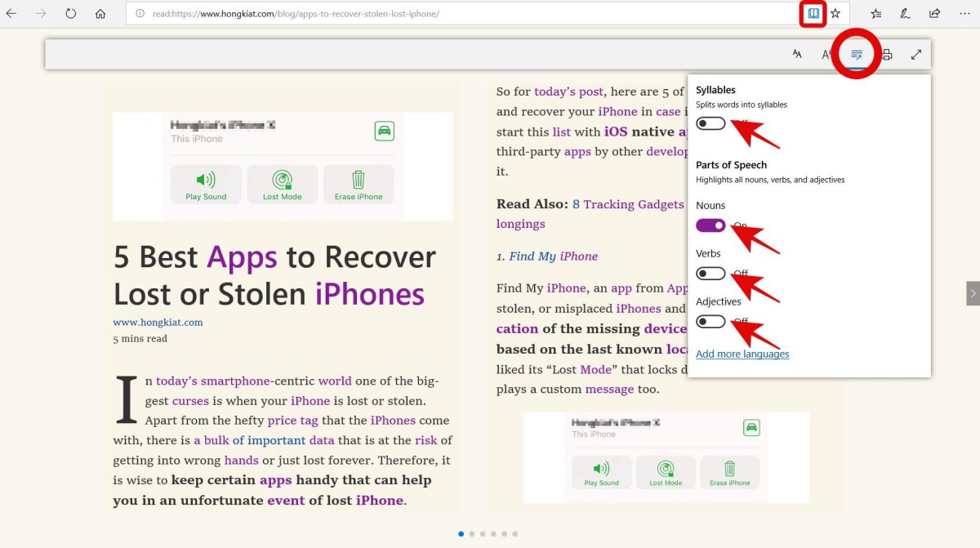Click the 'Parts of Speech' section heading

coord(731,165)
